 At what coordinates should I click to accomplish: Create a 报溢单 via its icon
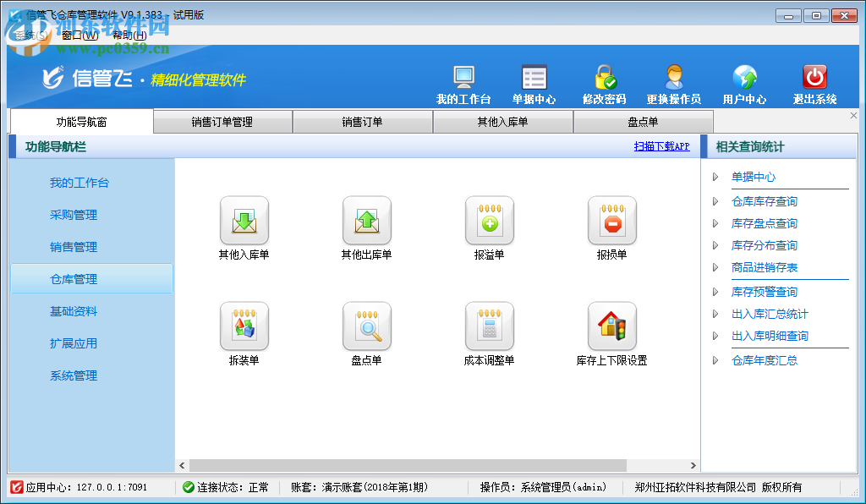489,220
